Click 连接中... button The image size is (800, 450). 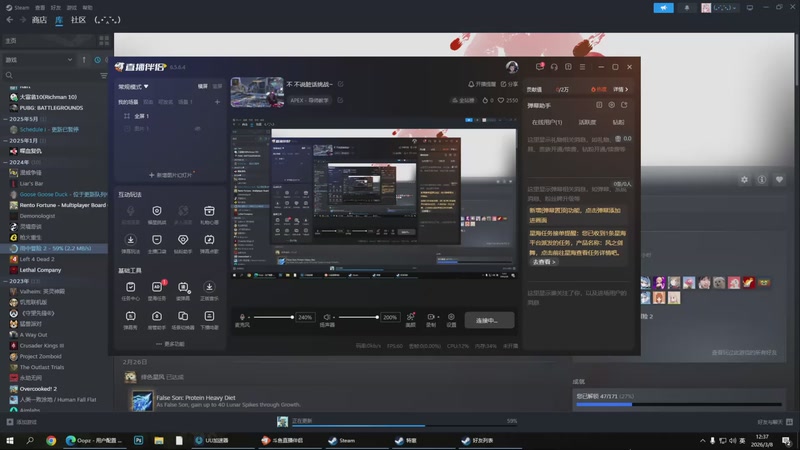[x=489, y=320]
